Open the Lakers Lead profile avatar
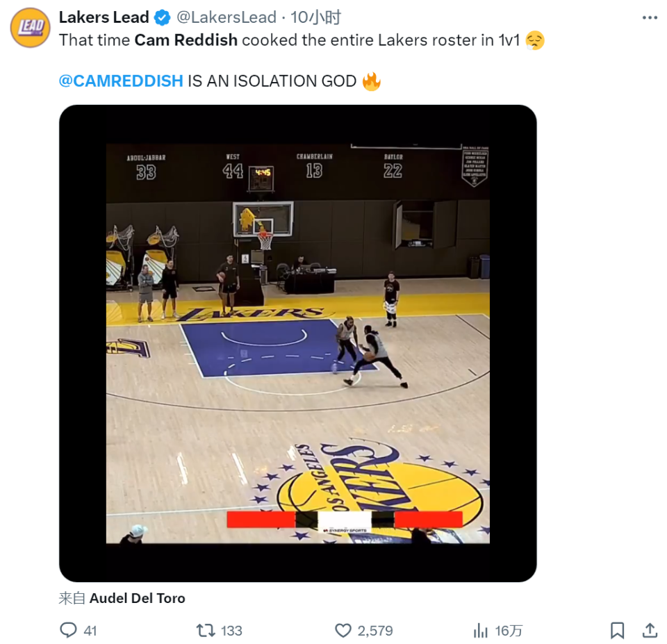Viewport: 667px width, 644px height. click(x=30, y=28)
